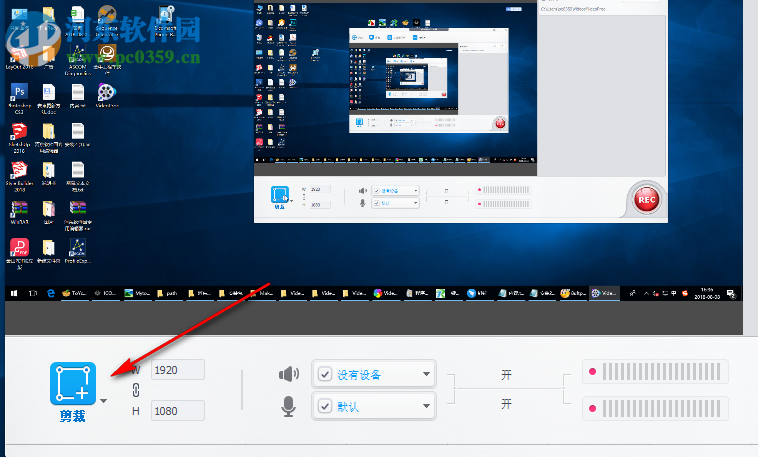Click the Windows Start button in previewed taskbar
This screenshot has width=758, height=457.
point(14,293)
